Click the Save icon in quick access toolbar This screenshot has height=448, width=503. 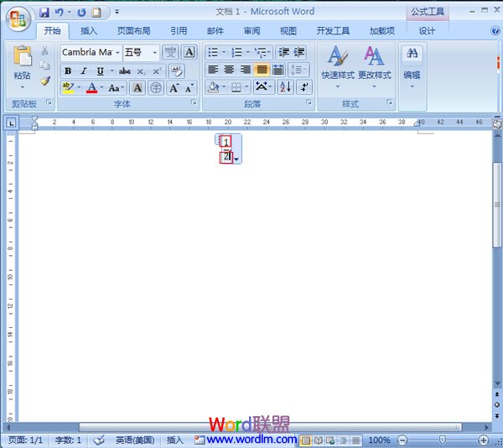click(44, 13)
